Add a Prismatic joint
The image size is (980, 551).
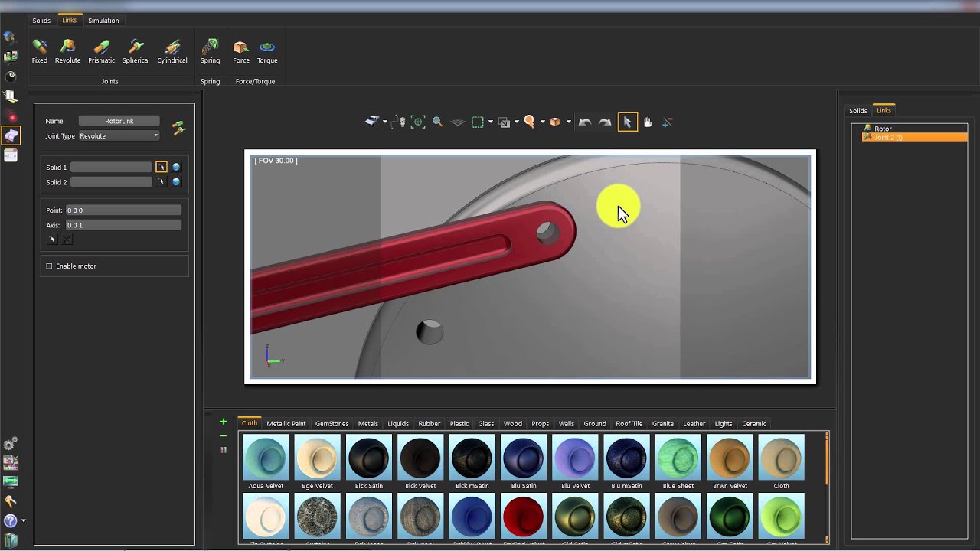(101, 51)
